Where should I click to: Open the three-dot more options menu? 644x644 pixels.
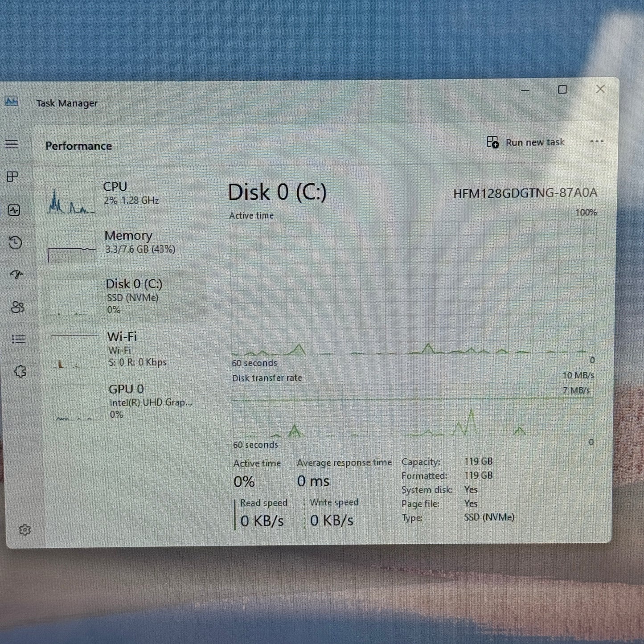coord(596,142)
